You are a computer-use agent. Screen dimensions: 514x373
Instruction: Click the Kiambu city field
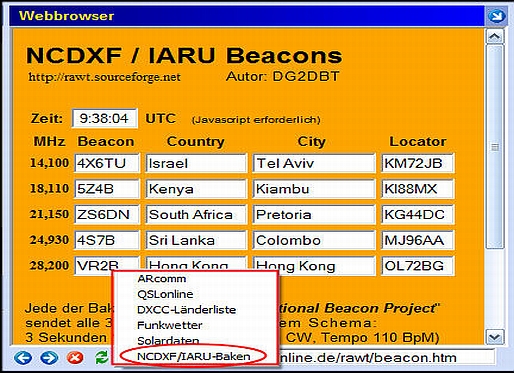point(314,189)
